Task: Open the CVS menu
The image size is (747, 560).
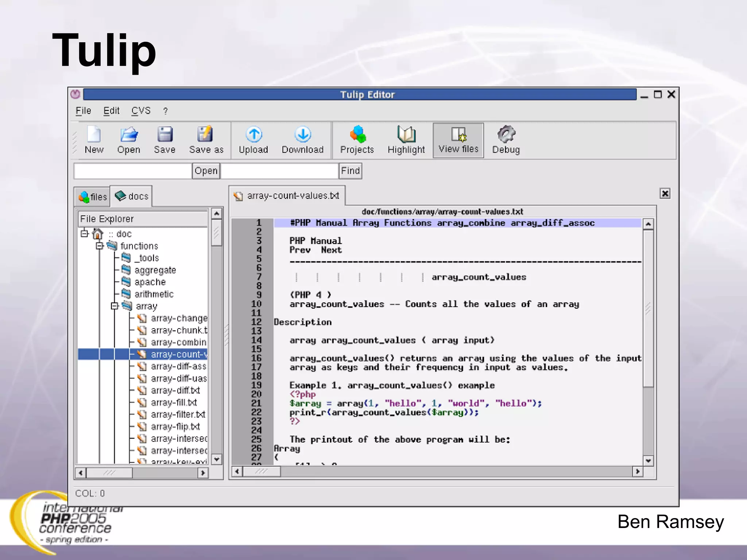Action: coord(141,111)
